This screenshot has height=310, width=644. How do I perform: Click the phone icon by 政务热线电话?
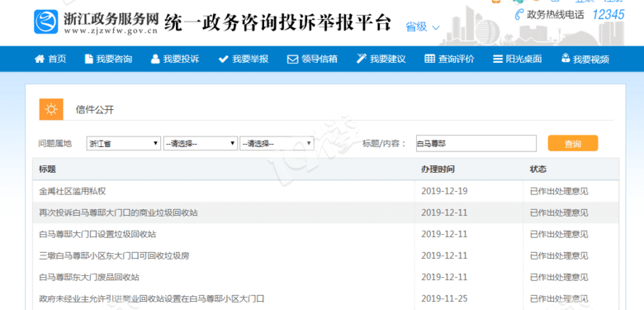(519, 15)
